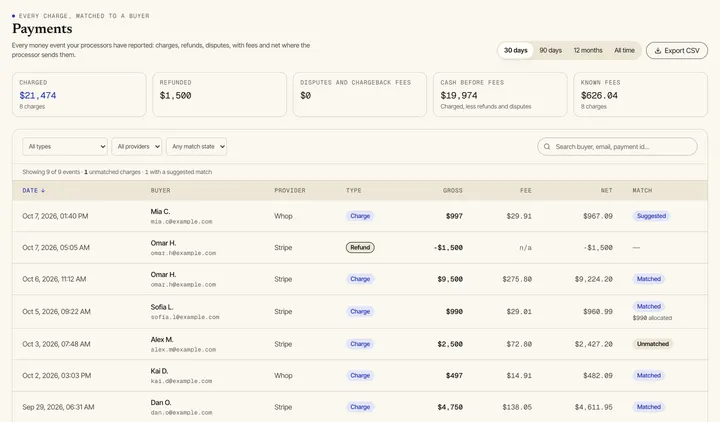720x422 pixels.
Task: Click the gross amount $997
Action: tap(454, 216)
